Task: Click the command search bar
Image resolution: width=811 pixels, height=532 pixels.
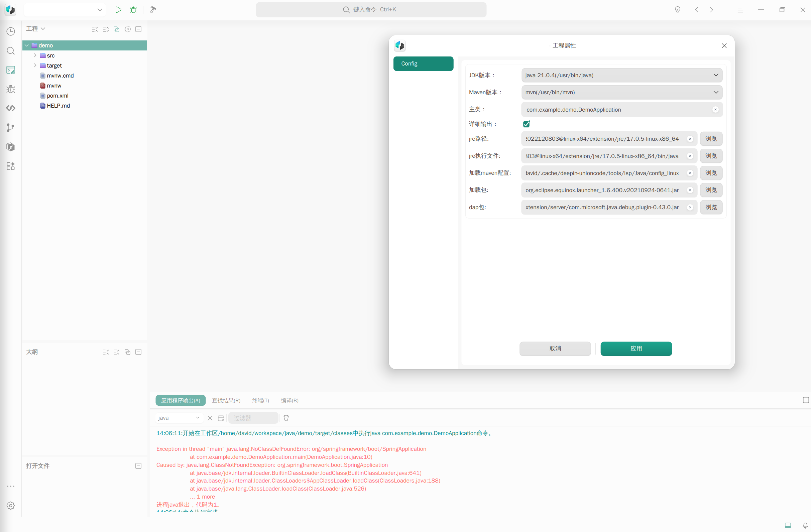Action: pyautogui.click(x=371, y=10)
